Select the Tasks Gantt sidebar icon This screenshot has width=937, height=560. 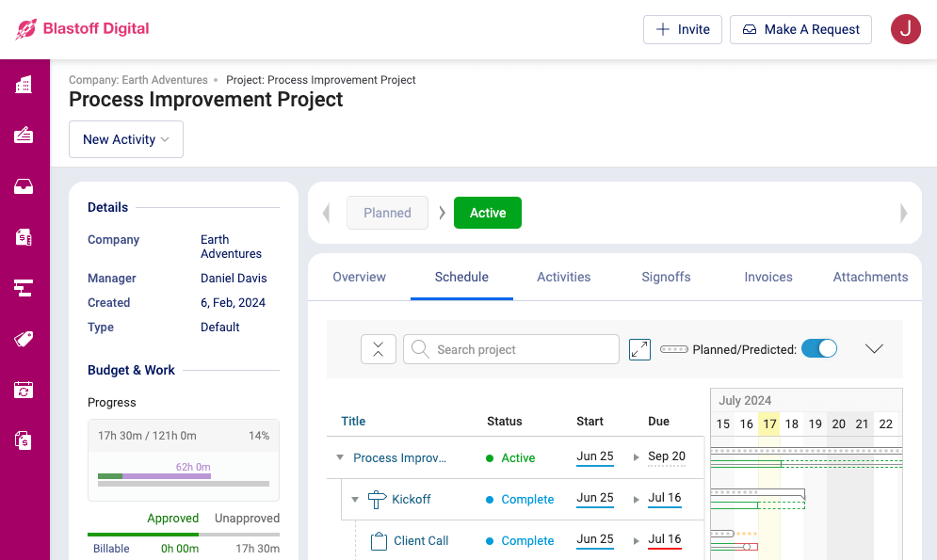25,287
